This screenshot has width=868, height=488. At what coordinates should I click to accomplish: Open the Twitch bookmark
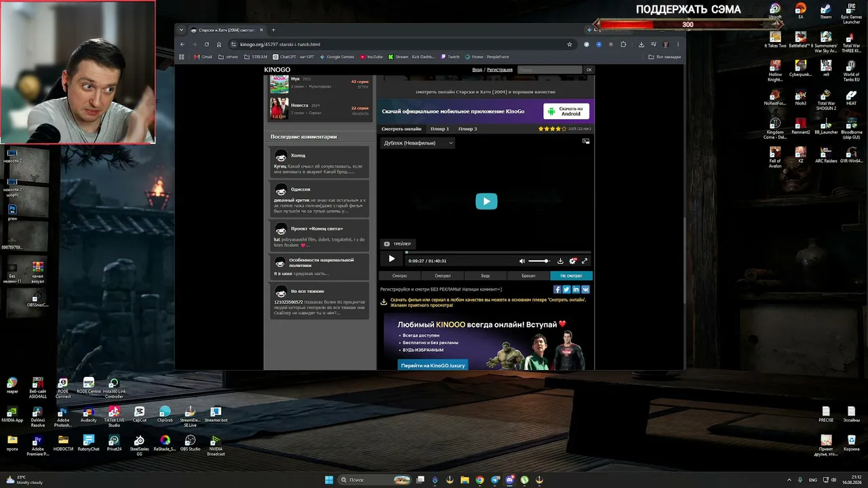click(x=450, y=57)
